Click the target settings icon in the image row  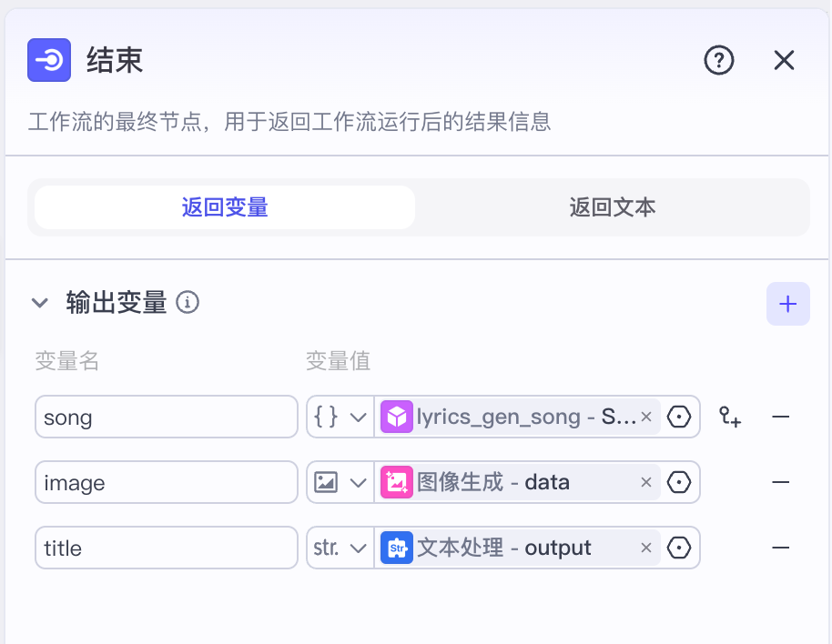(679, 482)
